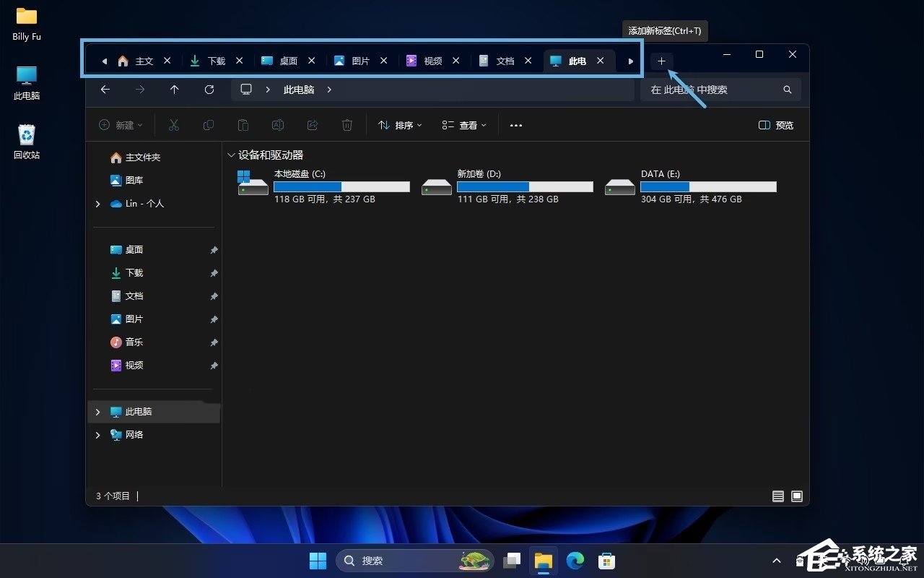Image resolution: width=924 pixels, height=578 pixels.
Task: Select the Paste icon
Action: point(243,125)
